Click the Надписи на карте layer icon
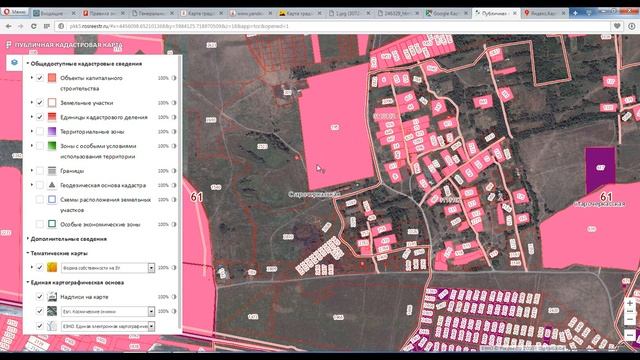This screenshot has width=640, height=360. click(52, 297)
